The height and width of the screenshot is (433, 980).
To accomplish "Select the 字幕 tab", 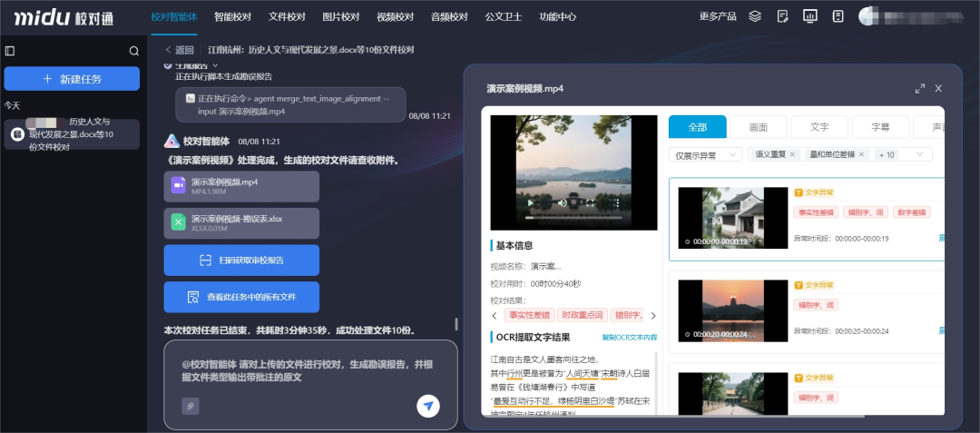I will (x=880, y=127).
